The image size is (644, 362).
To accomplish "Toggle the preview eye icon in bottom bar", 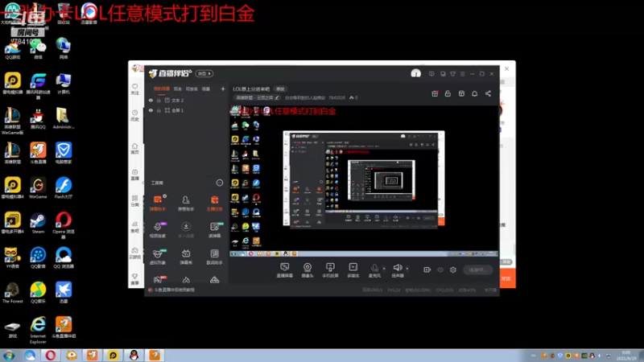I will tap(440, 269).
